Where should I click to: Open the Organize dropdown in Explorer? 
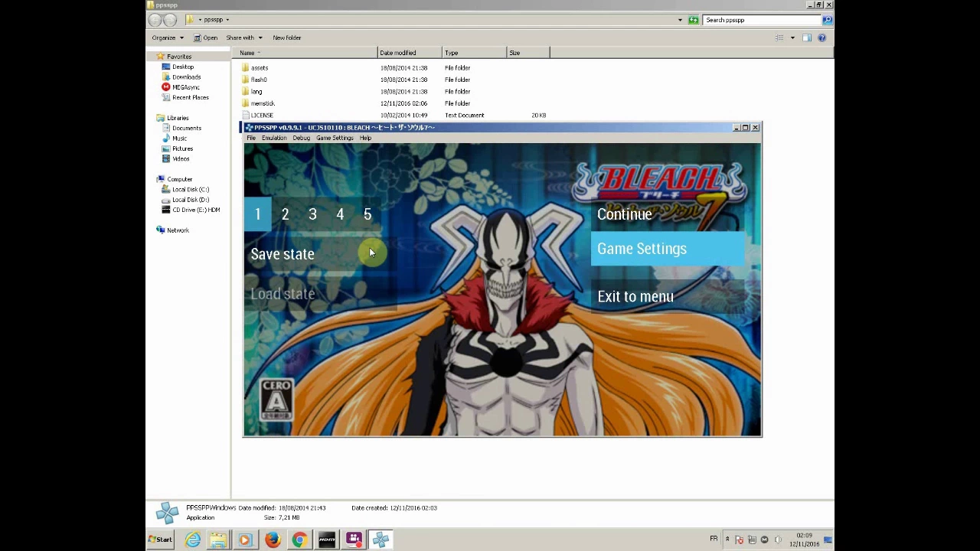click(x=167, y=37)
